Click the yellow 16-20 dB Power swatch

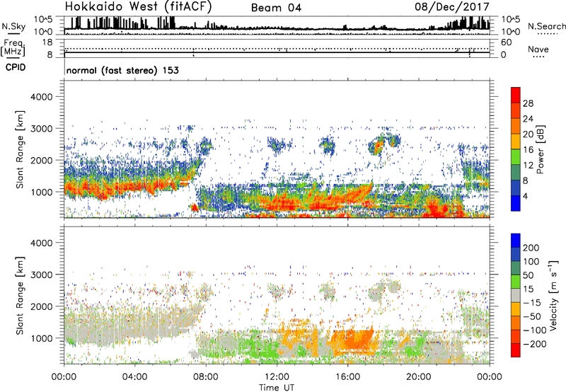(516, 142)
